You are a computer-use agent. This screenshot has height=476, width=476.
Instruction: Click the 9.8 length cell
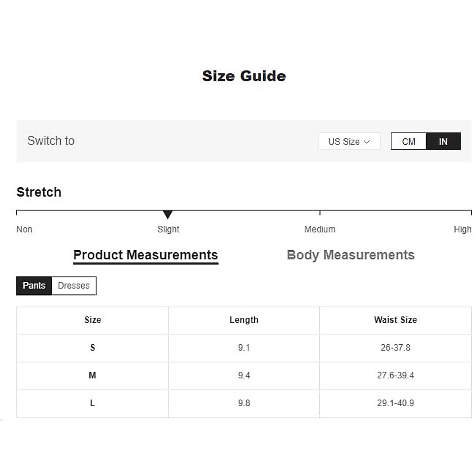click(244, 403)
